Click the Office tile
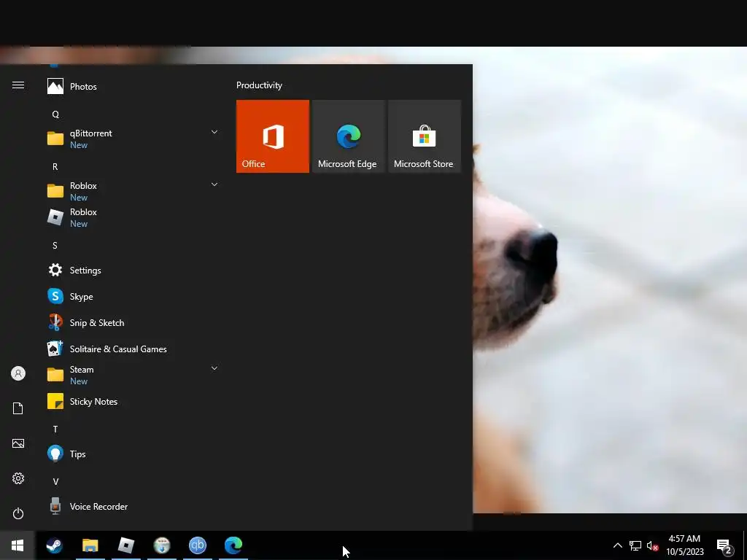Image resolution: width=747 pixels, height=560 pixels. pyautogui.click(x=273, y=136)
